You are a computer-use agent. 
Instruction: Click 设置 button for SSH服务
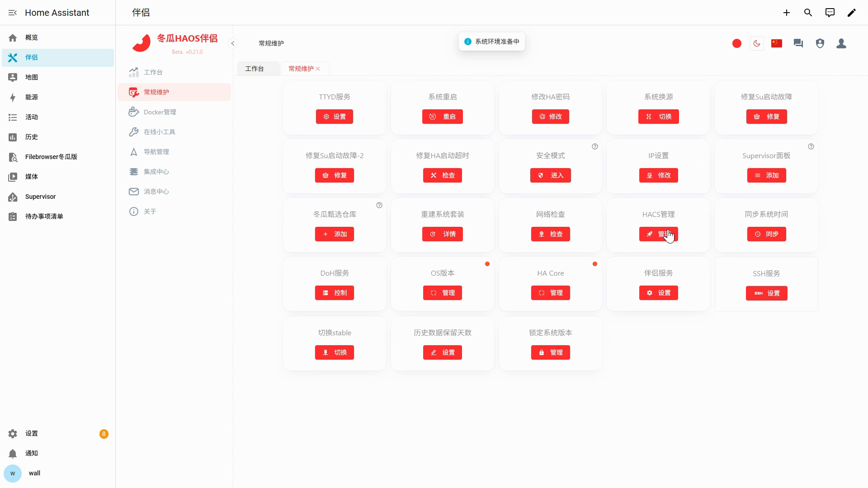click(x=767, y=293)
